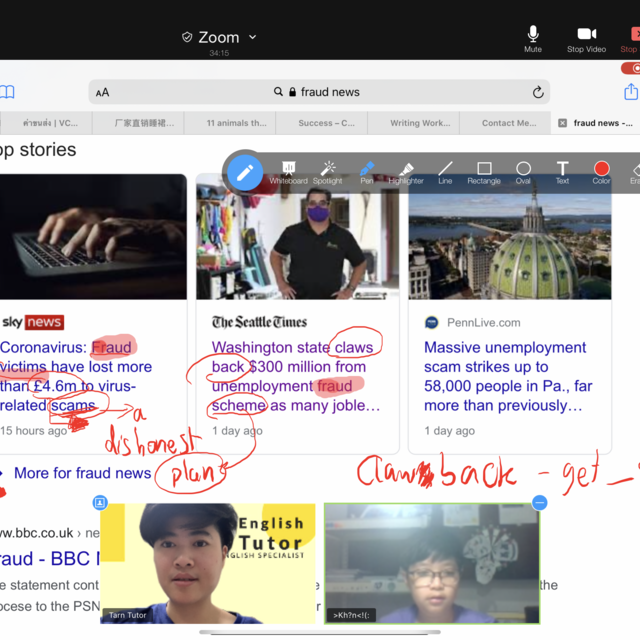Select the Whiteboard tool

[x=289, y=173]
